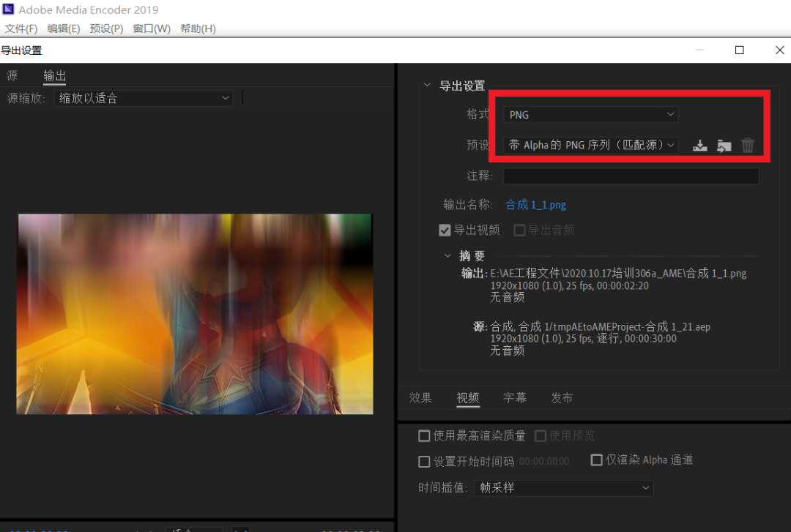The image size is (791, 532).
Task: Click the output preview image
Action: [195, 314]
